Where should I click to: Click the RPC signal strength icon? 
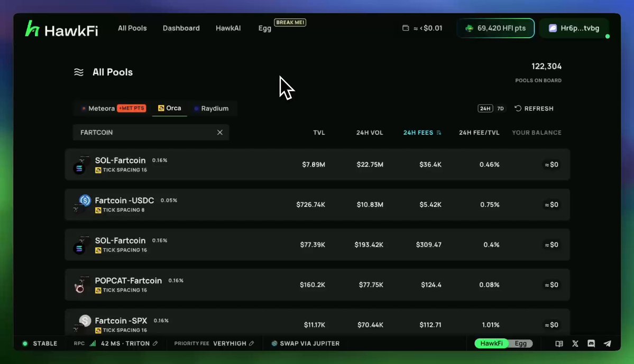click(93, 343)
